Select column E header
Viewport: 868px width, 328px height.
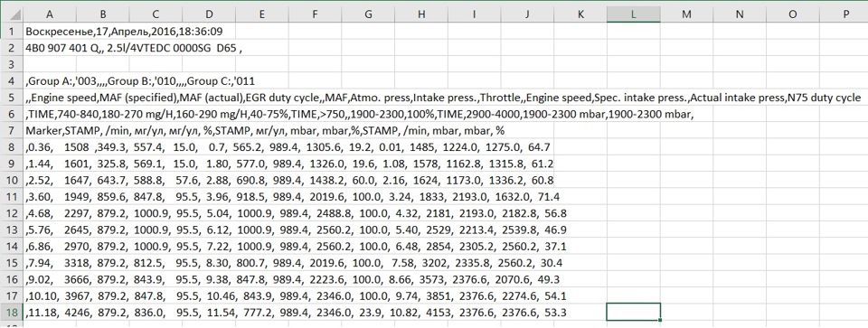[x=262, y=15]
